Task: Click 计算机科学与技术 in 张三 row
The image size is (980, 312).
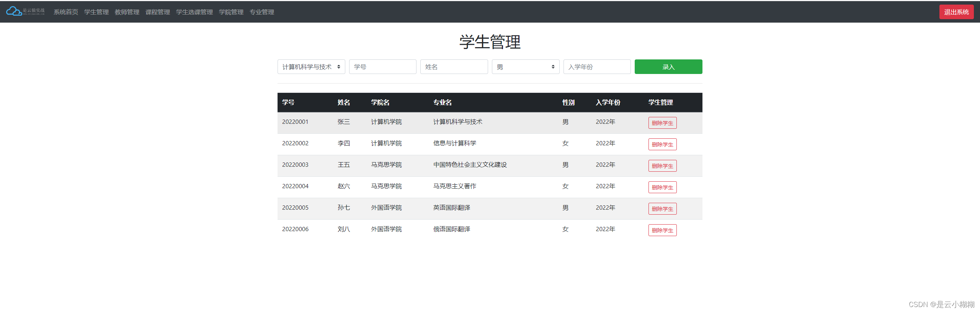Action: coord(458,122)
